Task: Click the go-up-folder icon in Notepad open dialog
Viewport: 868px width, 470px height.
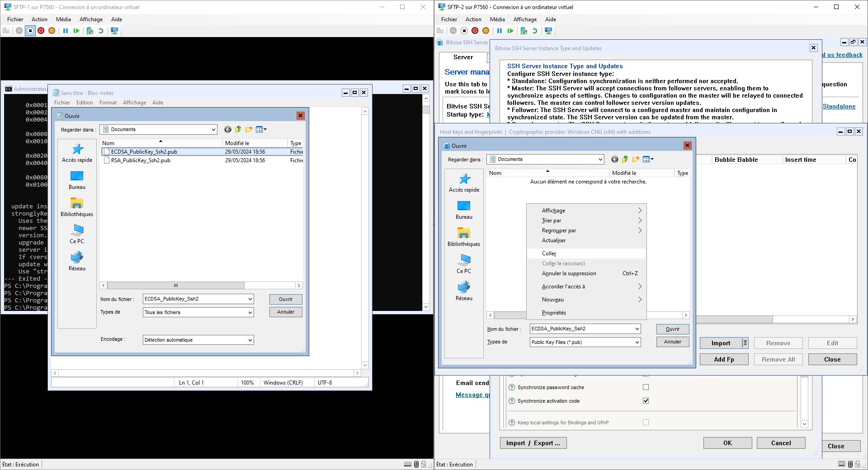Action: pyautogui.click(x=238, y=129)
